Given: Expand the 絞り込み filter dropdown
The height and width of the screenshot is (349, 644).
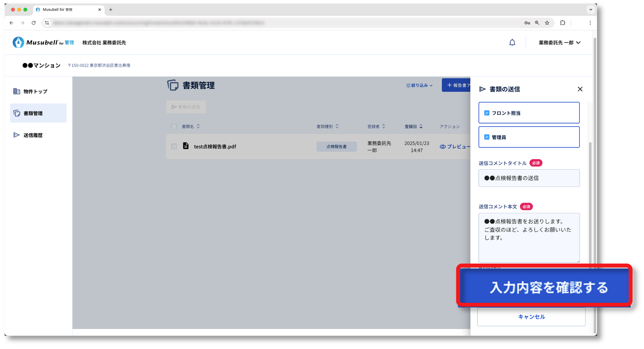Looking at the screenshot, I should tap(419, 85).
